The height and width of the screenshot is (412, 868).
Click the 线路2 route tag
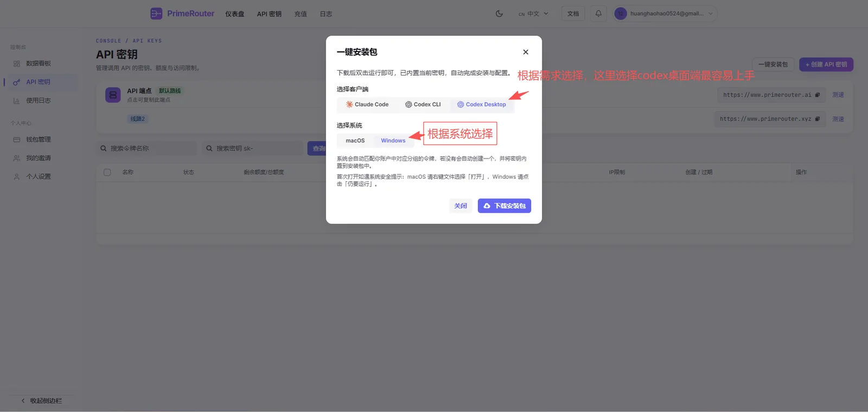[x=138, y=119]
